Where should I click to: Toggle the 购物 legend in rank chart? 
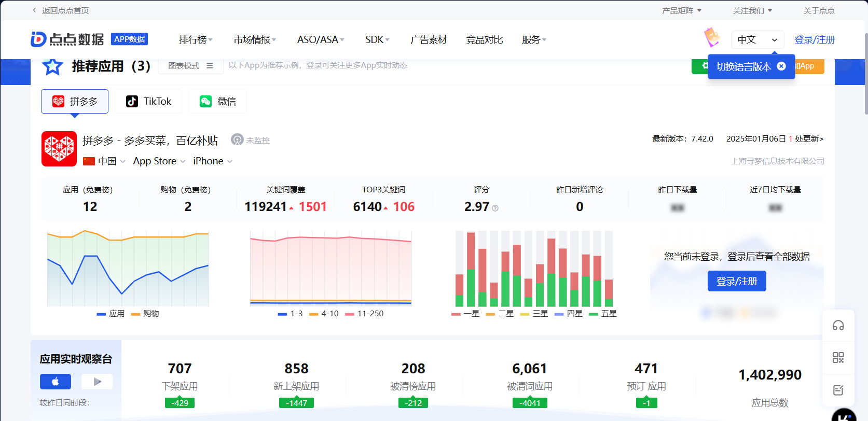145,314
